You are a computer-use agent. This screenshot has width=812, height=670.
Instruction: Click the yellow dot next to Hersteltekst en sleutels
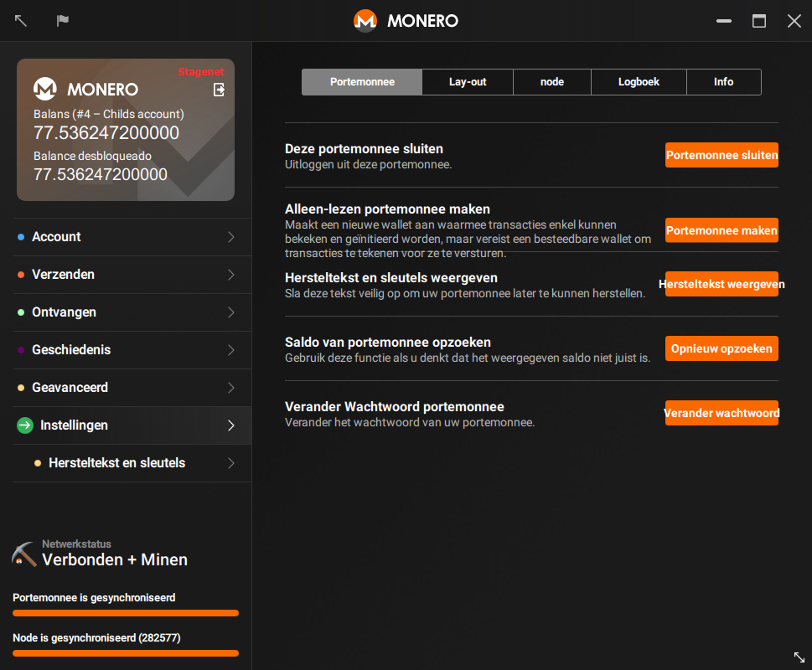(x=37, y=463)
